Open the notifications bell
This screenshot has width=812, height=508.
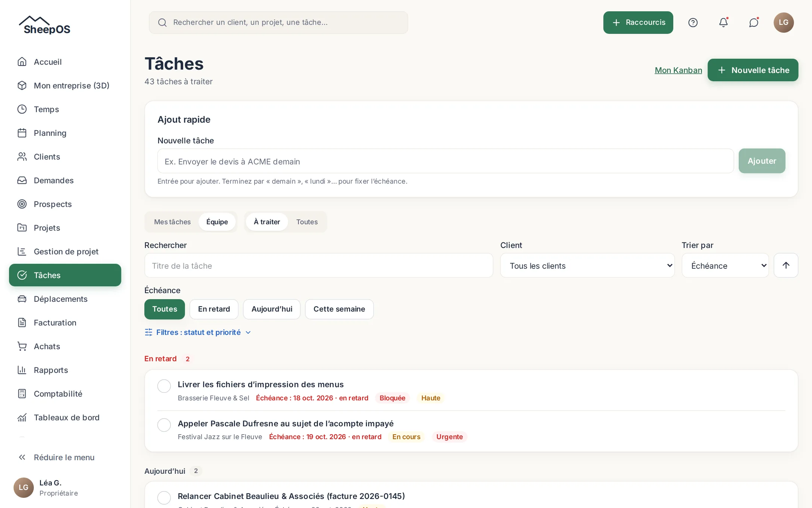coord(723,23)
